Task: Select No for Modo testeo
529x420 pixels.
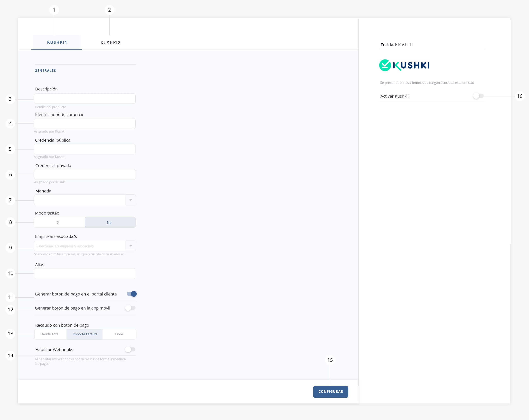Action: coord(110,222)
